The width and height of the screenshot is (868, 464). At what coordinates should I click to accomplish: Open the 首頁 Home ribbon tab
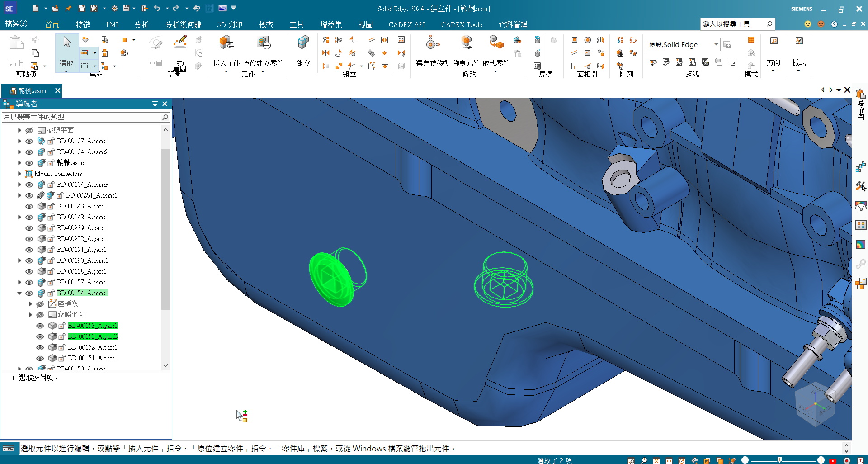(52, 24)
